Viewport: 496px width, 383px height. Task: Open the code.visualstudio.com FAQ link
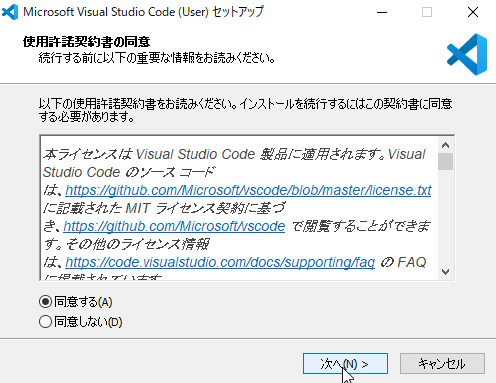(x=220, y=262)
